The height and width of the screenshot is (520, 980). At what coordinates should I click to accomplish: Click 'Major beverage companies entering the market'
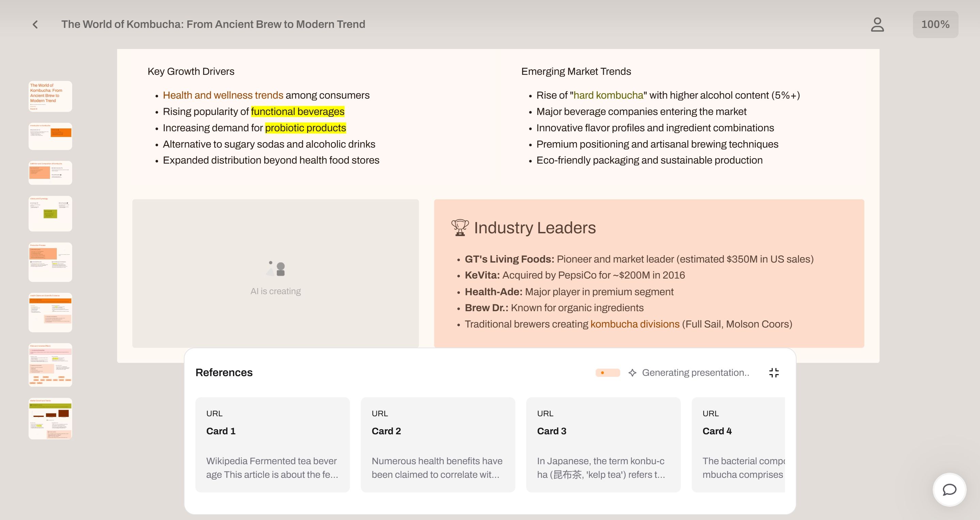(x=641, y=111)
